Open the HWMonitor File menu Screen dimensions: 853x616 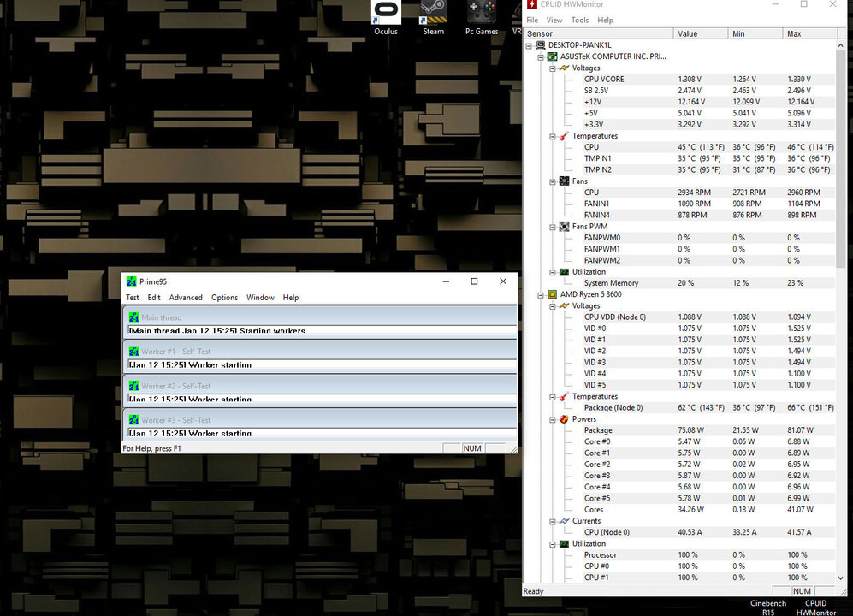click(532, 21)
